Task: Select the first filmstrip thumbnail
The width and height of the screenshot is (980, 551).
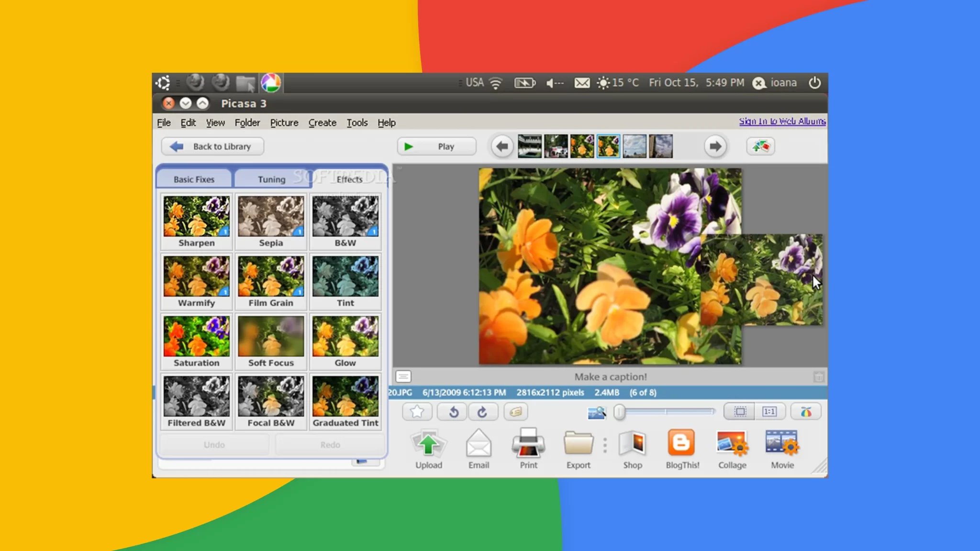Action: coord(530,146)
